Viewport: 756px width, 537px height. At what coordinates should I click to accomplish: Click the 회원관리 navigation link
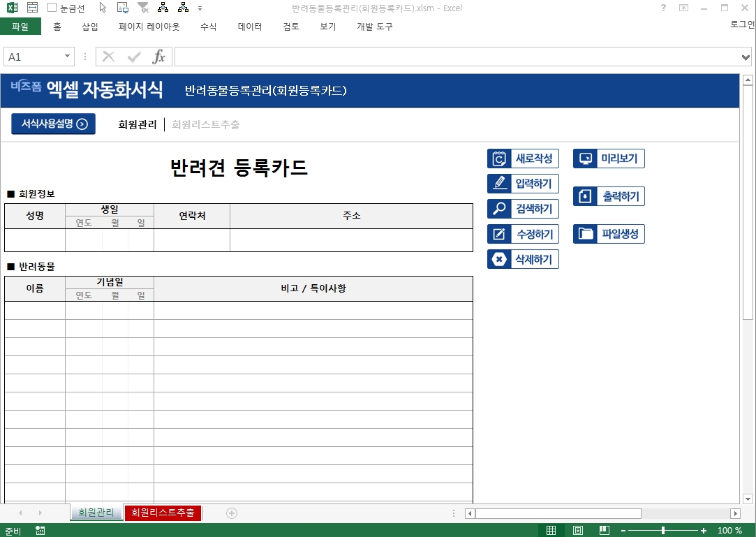coord(138,124)
